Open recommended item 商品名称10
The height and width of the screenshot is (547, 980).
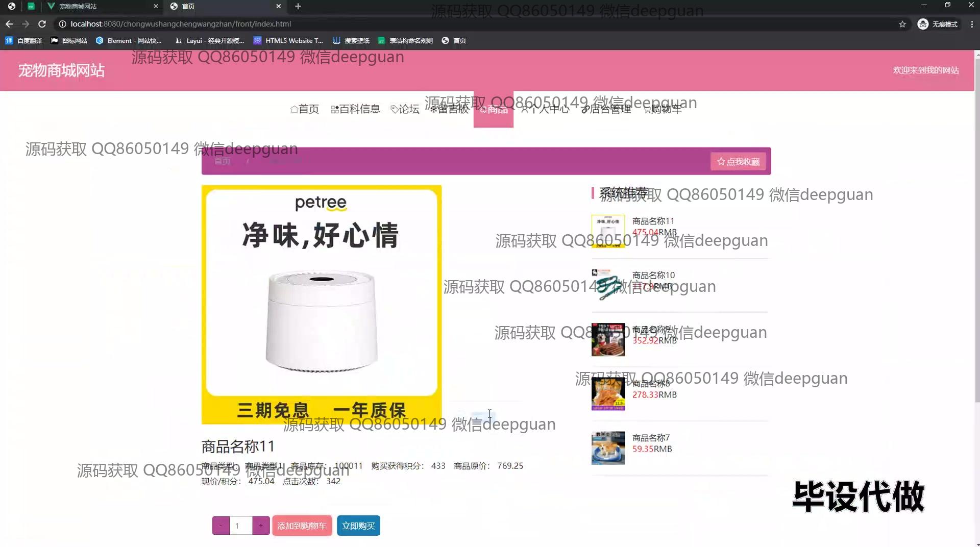click(x=653, y=275)
